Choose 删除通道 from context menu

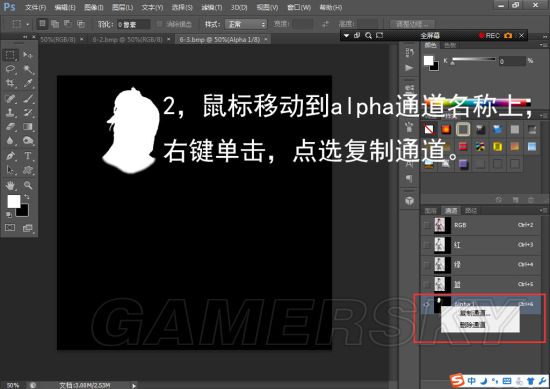(x=472, y=325)
